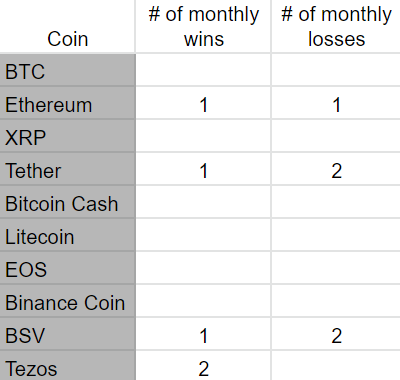Click the EOS coin cell
The image size is (400, 380).
pyautogui.click(x=67, y=268)
